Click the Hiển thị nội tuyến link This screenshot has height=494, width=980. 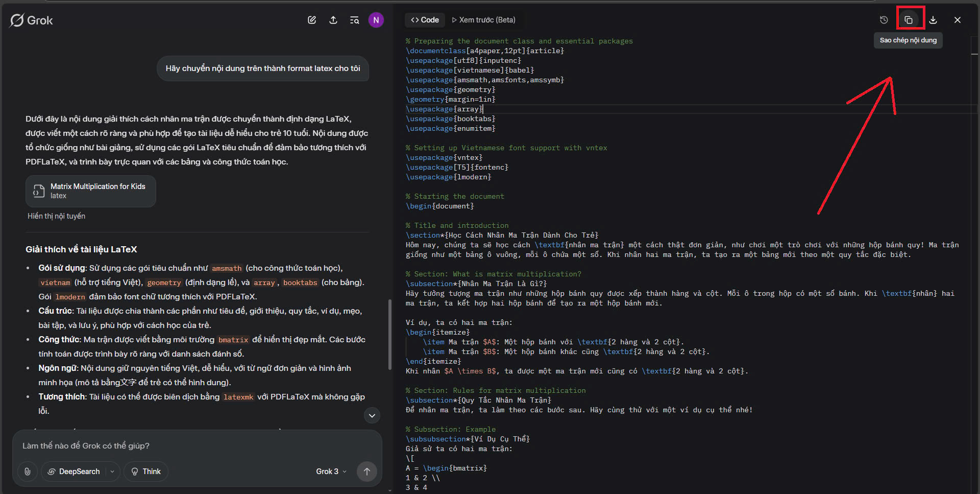[x=56, y=216]
